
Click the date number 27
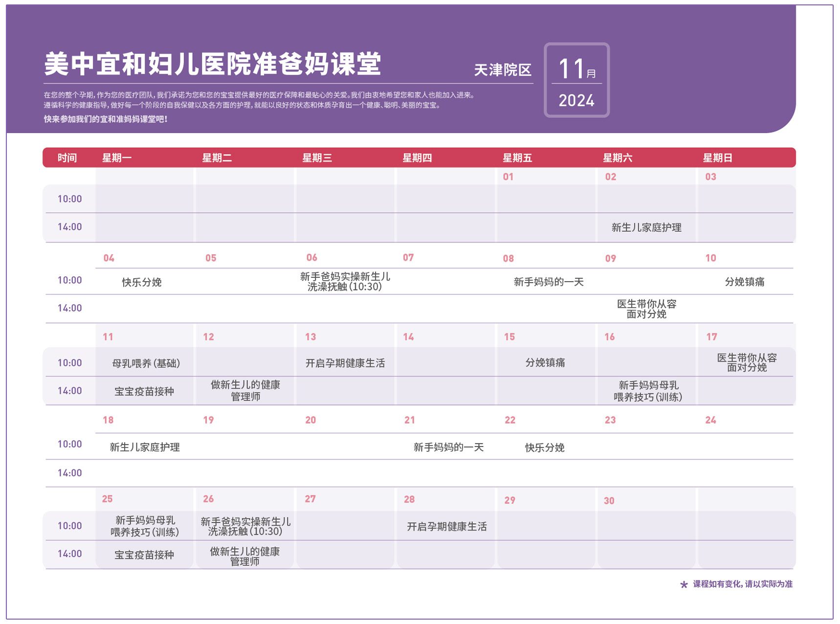click(x=310, y=498)
